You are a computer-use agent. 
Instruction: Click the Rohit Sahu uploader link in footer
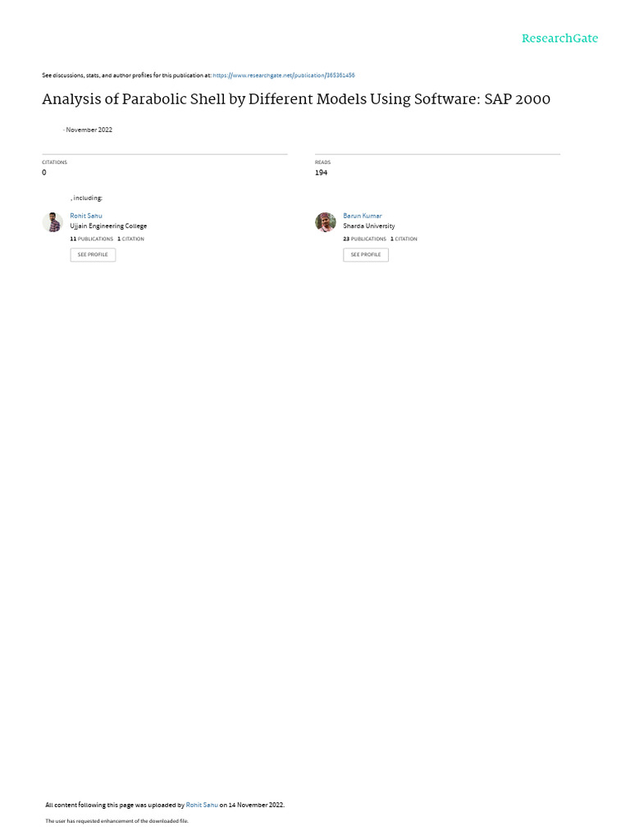point(202,805)
